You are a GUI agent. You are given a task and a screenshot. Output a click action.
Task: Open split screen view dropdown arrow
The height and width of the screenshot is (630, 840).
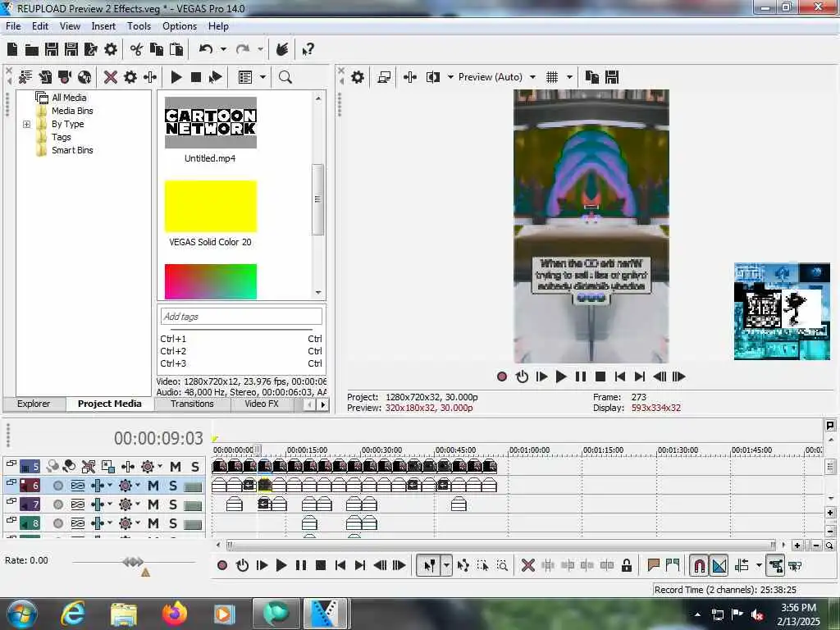tap(450, 77)
